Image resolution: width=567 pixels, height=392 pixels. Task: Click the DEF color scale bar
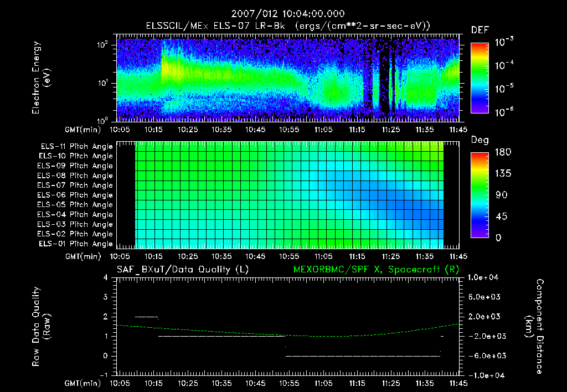pyautogui.click(x=480, y=78)
